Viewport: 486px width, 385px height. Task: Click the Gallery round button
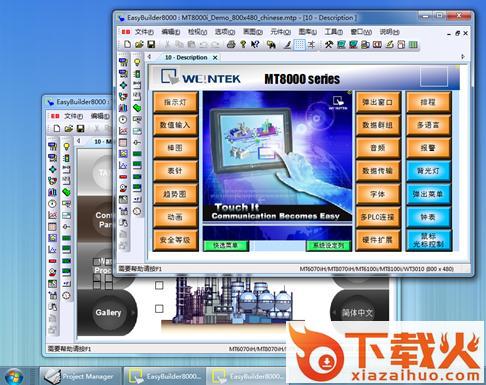point(108,313)
